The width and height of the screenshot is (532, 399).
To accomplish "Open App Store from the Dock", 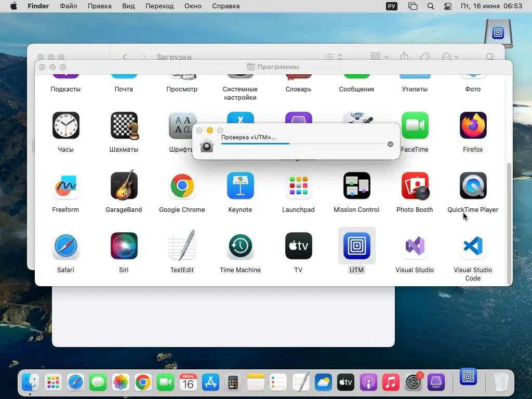I will pyautogui.click(x=210, y=383).
